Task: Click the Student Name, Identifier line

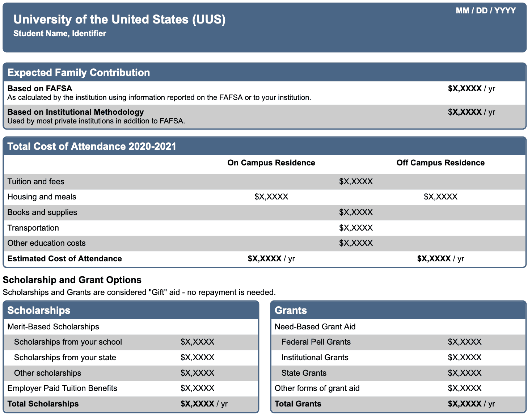Action: (x=60, y=33)
